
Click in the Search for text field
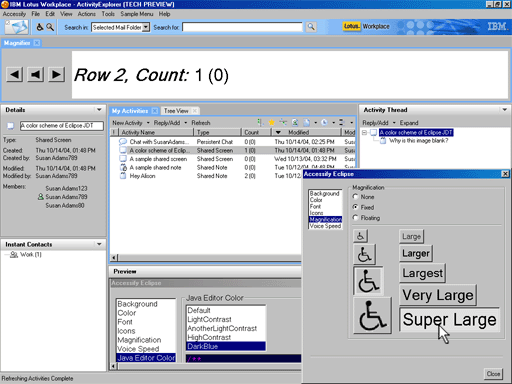242,27
